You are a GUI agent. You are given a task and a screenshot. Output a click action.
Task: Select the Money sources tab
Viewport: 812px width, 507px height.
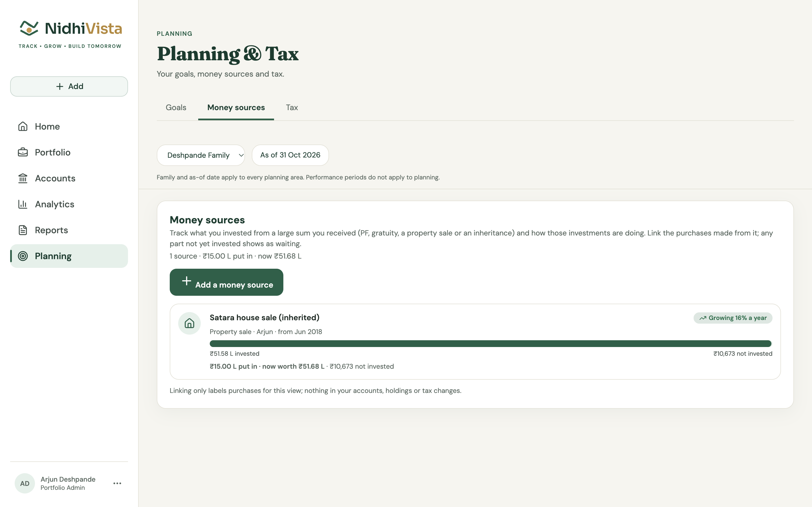coord(236,108)
